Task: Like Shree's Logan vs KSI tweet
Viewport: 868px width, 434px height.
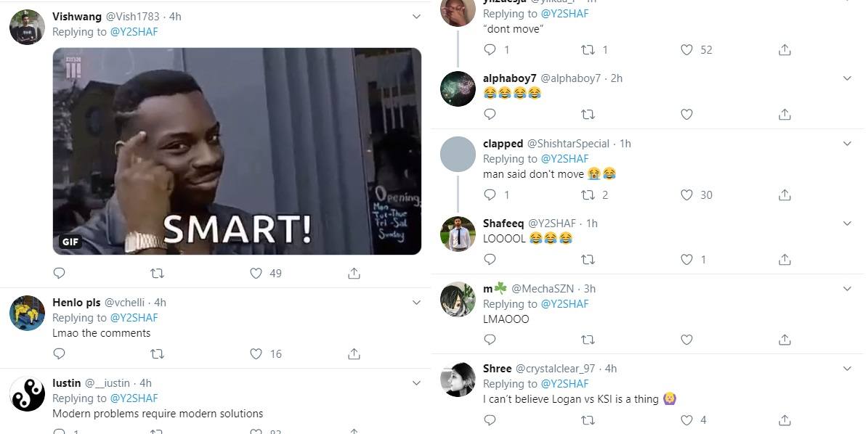Action: pos(686,420)
